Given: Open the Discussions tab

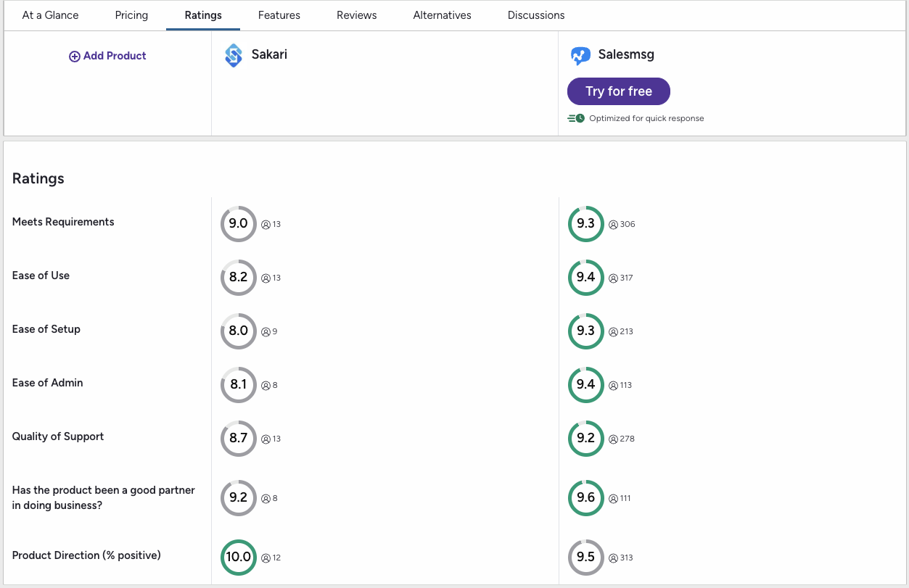Looking at the screenshot, I should 535,15.
